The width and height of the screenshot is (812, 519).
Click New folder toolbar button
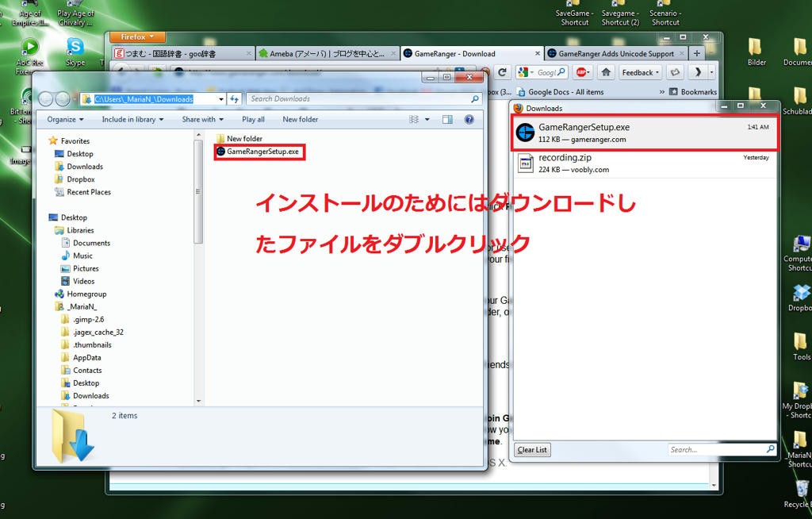click(300, 120)
